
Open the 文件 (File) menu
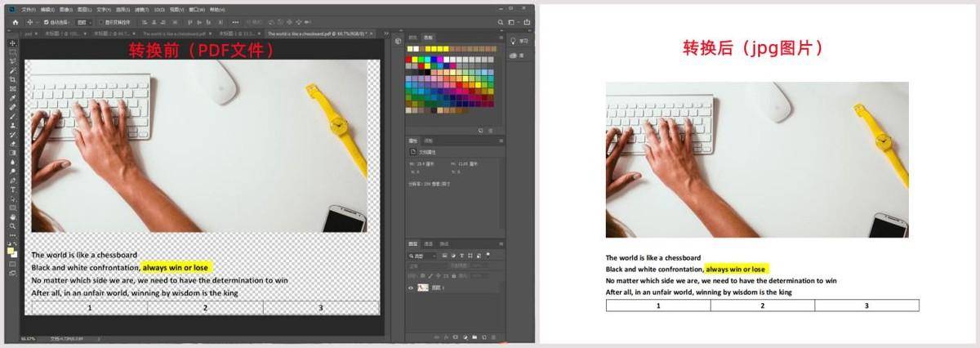(28, 10)
